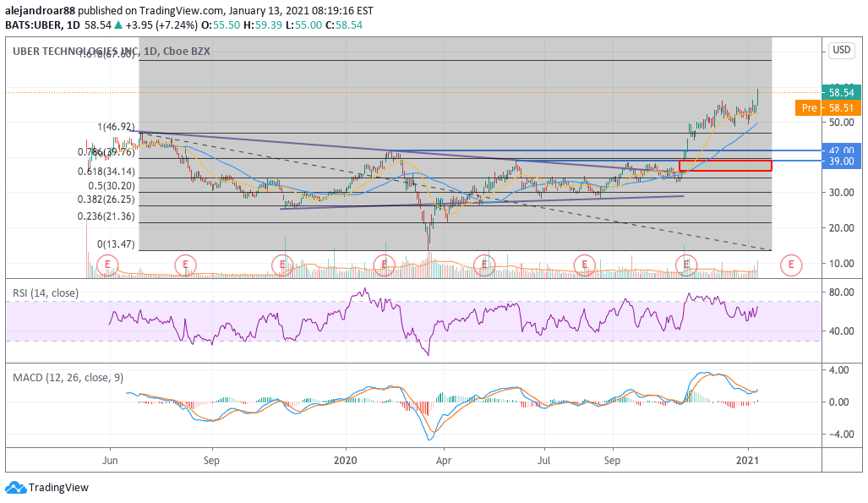Click the 2021 label on the time axis
The height and width of the screenshot is (503, 868).
749,461
